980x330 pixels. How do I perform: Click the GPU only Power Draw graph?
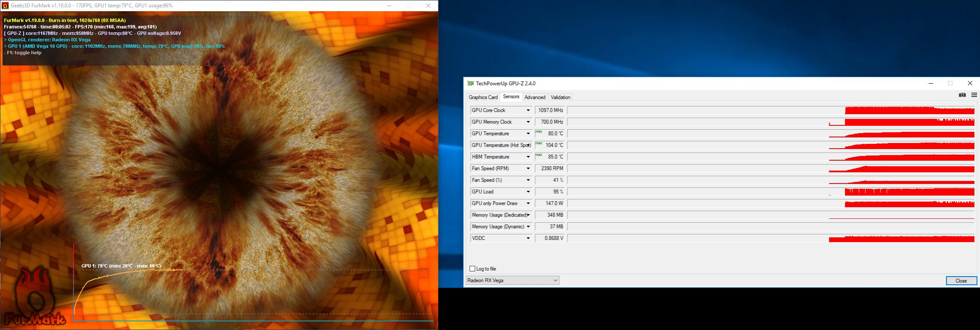[x=771, y=203]
